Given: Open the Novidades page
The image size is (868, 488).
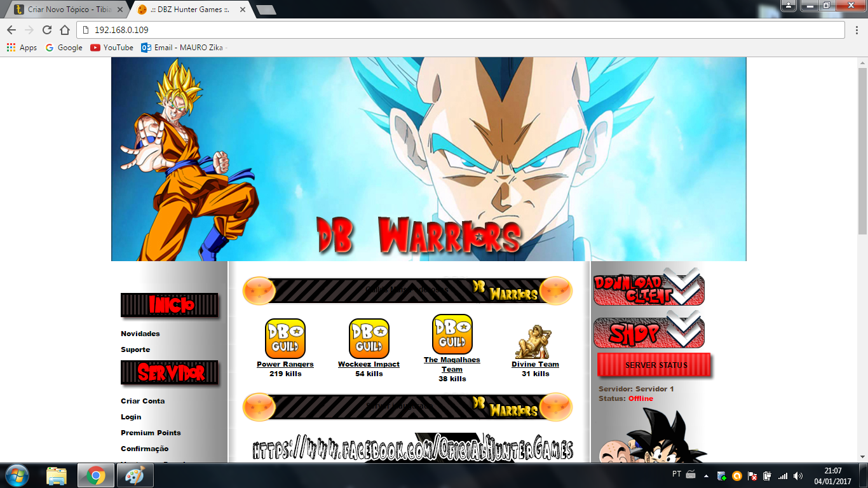Looking at the screenshot, I should tap(140, 334).
